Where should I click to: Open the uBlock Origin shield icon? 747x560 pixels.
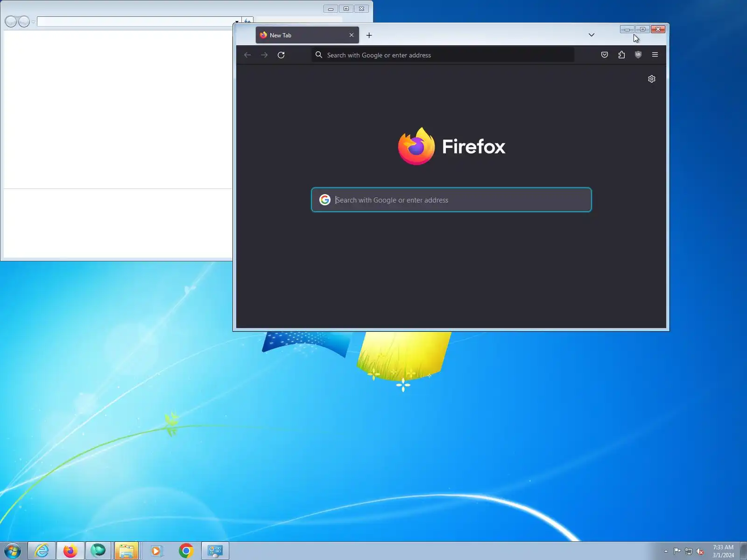638,55
